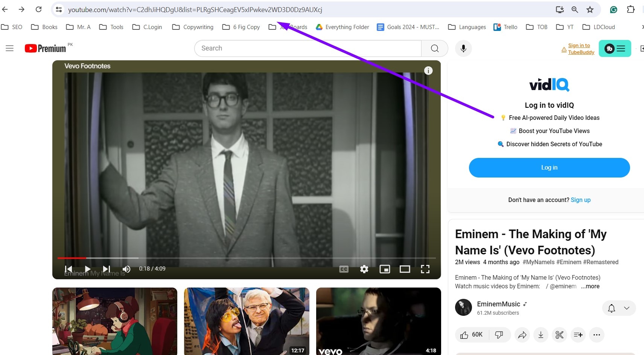Go forward using the browser forward arrow
This screenshot has height=355, width=644.
click(x=21, y=9)
